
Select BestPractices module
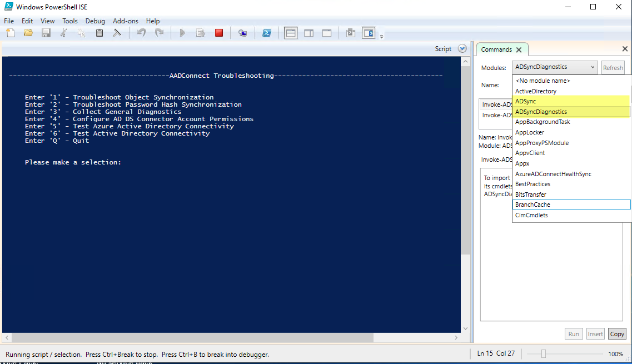click(x=571, y=184)
